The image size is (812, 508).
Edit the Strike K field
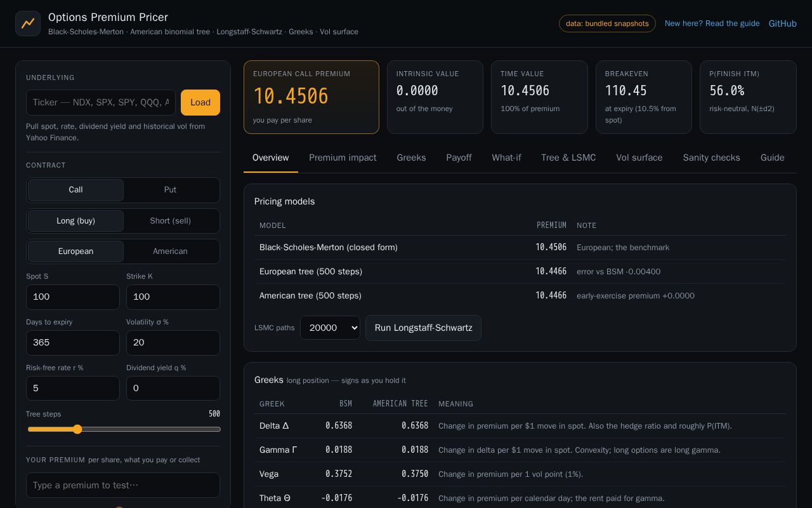173,297
